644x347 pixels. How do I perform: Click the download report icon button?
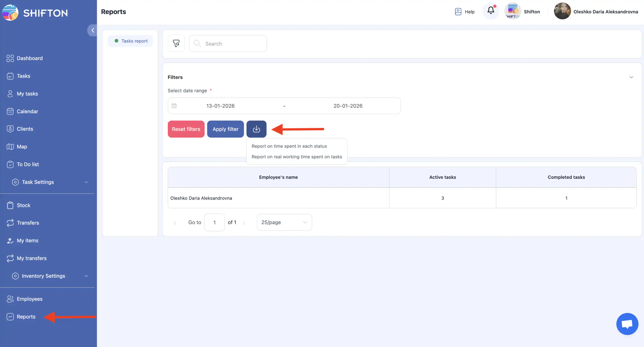tap(256, 129)
